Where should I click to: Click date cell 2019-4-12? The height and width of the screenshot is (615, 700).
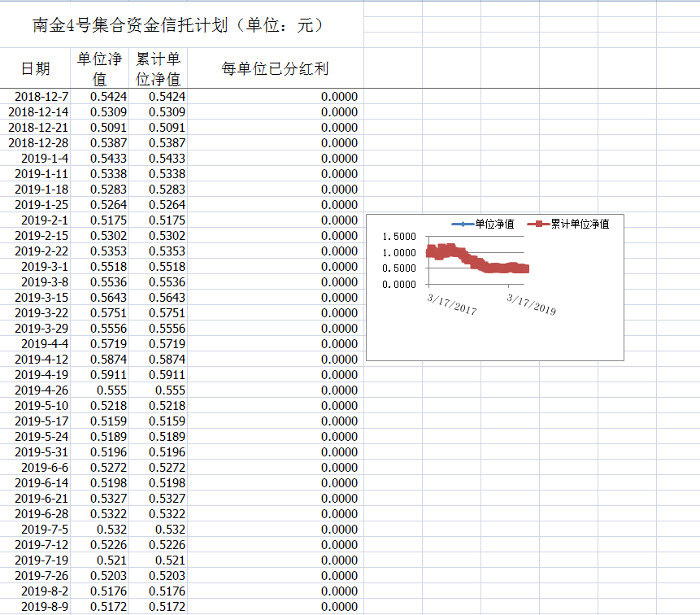point(35,359)
